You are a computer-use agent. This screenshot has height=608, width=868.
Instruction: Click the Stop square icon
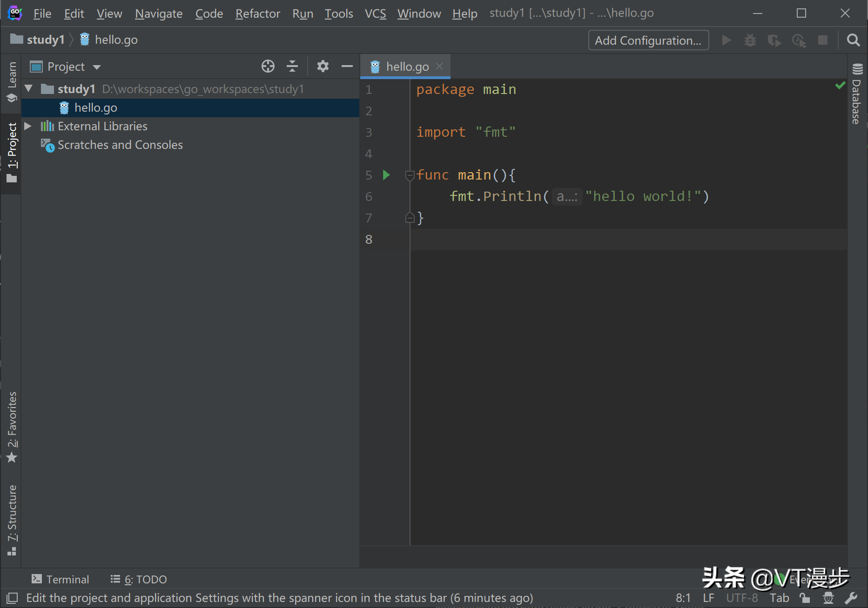pos(823,40)
